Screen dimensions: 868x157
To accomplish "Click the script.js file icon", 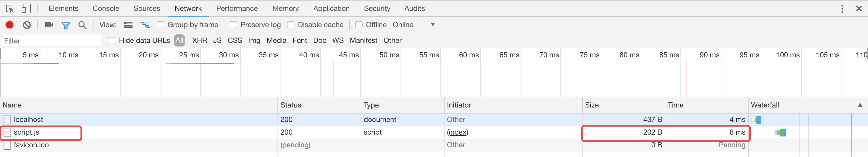I will pos(7,132).
